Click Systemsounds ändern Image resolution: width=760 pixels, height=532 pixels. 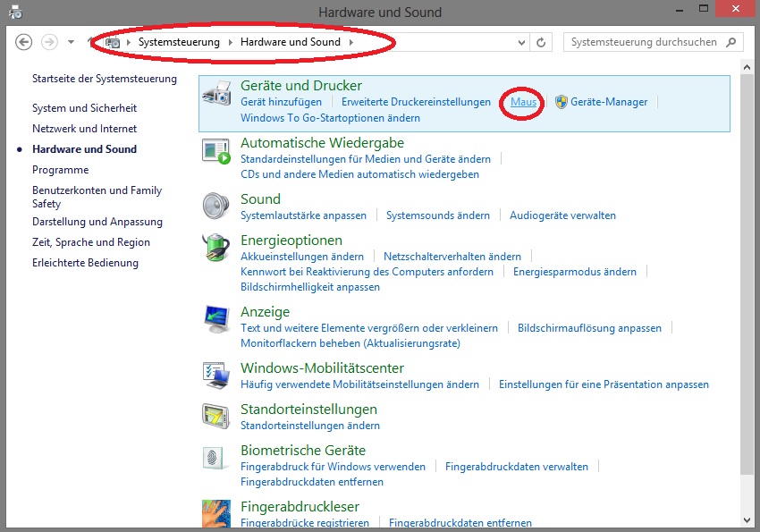pyautogui.click(x=438, y=215)
